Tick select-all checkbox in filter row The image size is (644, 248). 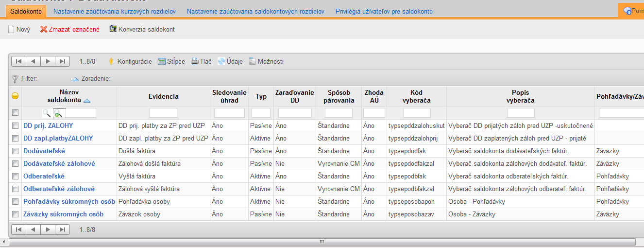[x=15, y=113]
